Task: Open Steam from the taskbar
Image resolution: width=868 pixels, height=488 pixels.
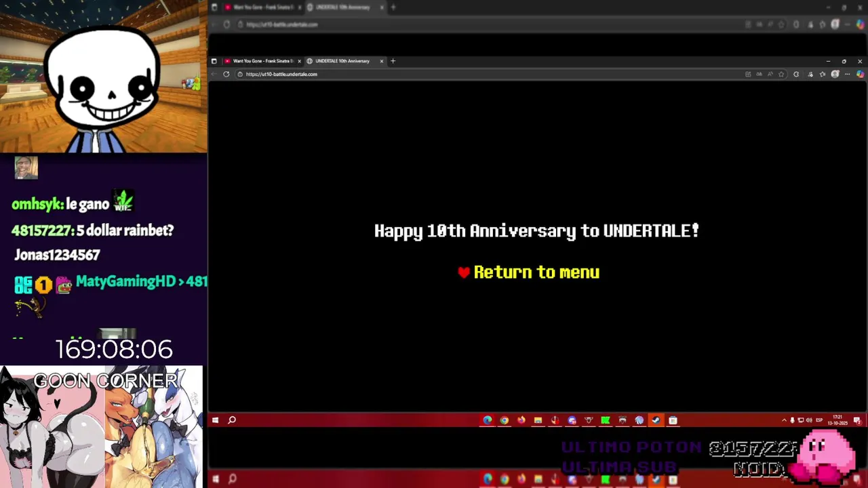Action: [x=656, y=420]
